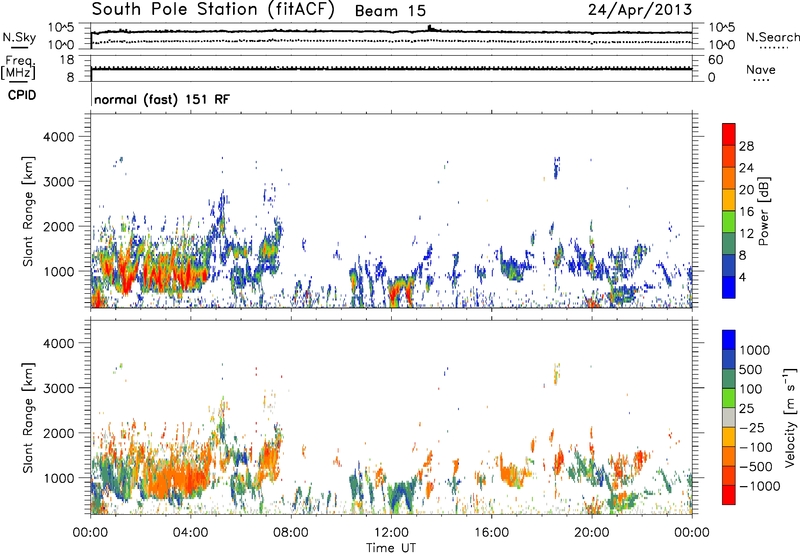The image size is (800, 554).
Task: Click the 'CPID' label
Action: 22,95
